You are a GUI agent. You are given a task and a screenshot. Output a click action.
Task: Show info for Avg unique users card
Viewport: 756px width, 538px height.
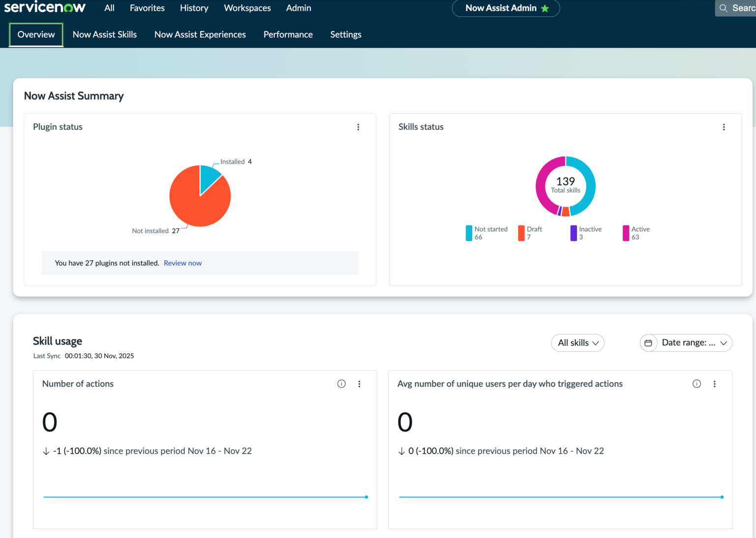point(696,384)
